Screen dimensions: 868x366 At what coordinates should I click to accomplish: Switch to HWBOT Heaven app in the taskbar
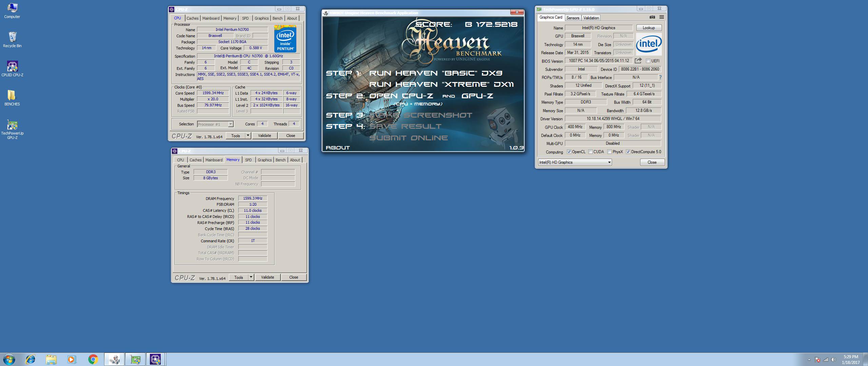(114, 359)
